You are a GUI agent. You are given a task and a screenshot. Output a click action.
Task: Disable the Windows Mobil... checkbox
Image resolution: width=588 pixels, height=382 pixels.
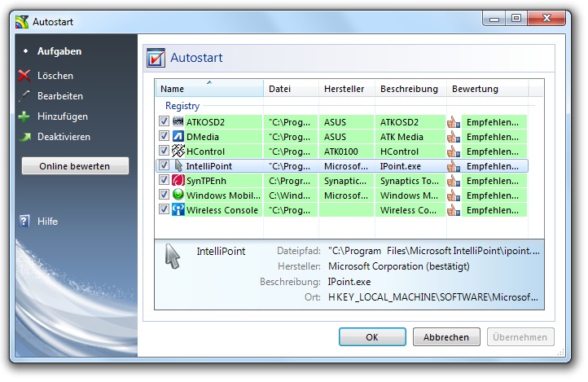pos(164,194)
